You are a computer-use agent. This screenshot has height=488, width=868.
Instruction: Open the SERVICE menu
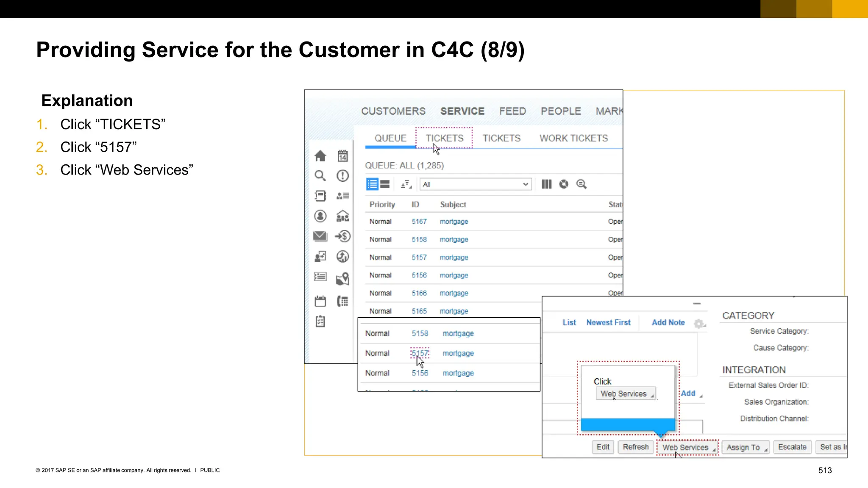462,111
